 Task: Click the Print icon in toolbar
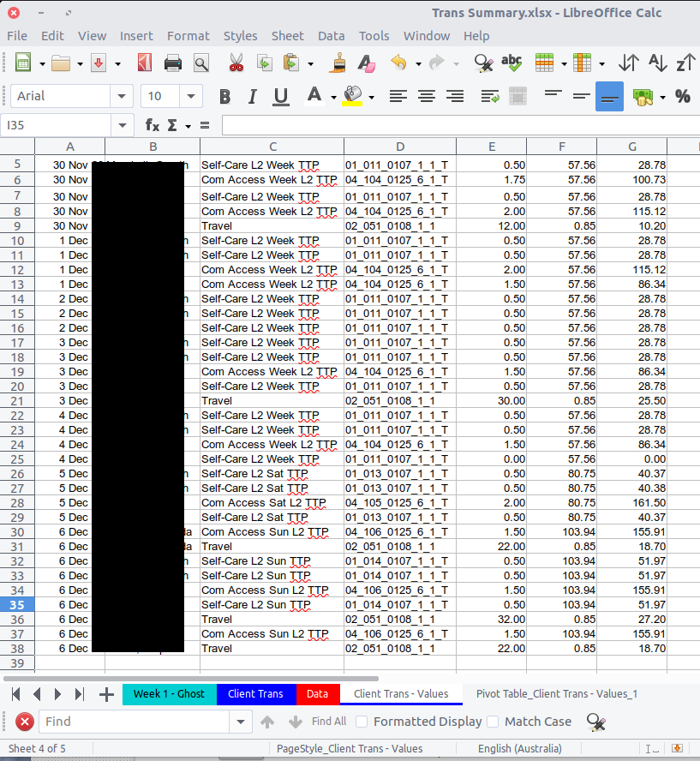(173, 63)
